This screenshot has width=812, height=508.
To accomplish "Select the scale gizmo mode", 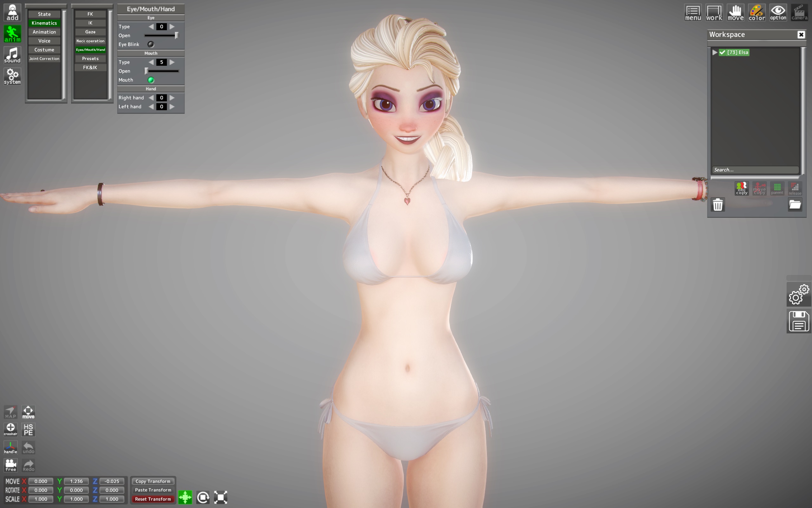I will pos(221,497).
